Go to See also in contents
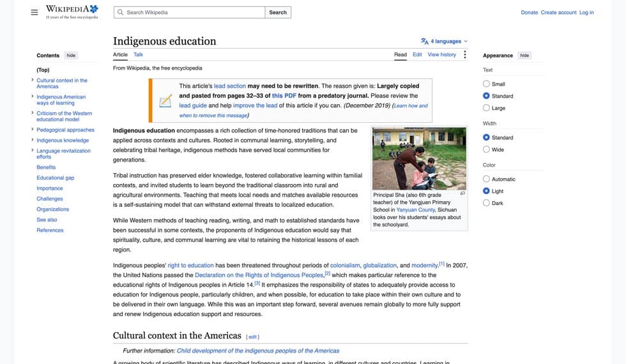Image resolution: width=626 pixels, height=364 pixels. pos(47,220)
